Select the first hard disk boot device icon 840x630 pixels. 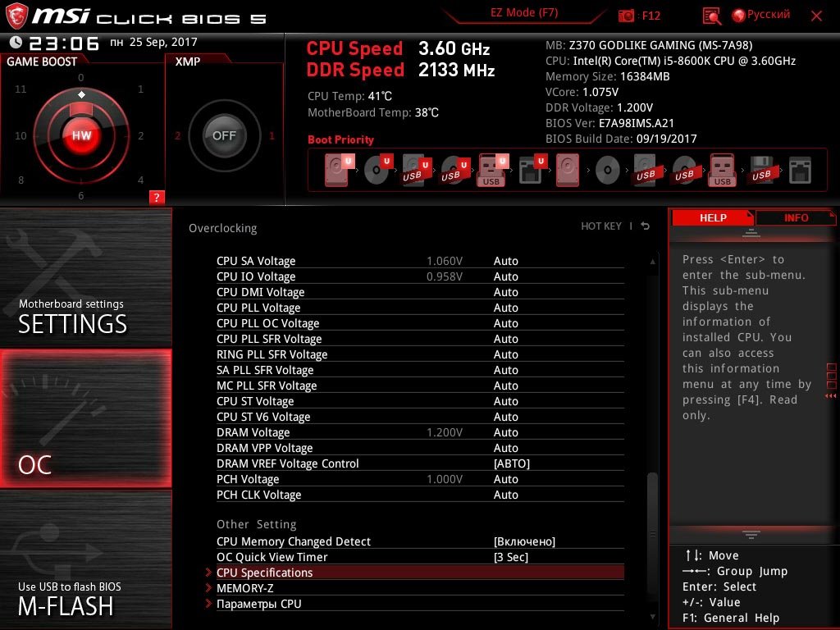click(339, 171)
